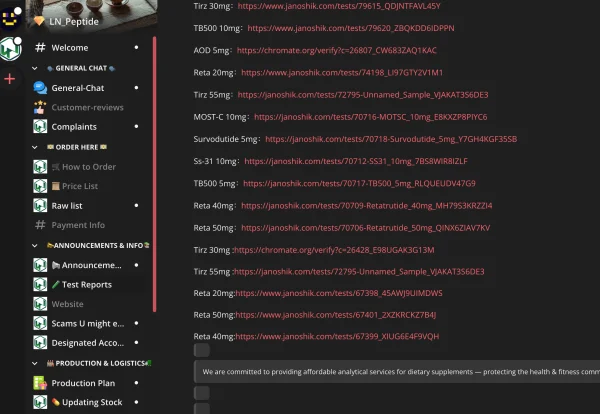Click the smiley avatar at top left

point(11,13)
